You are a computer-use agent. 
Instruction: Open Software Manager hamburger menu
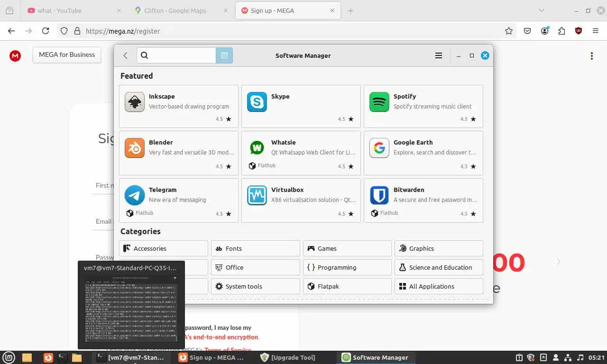point(439,55)
